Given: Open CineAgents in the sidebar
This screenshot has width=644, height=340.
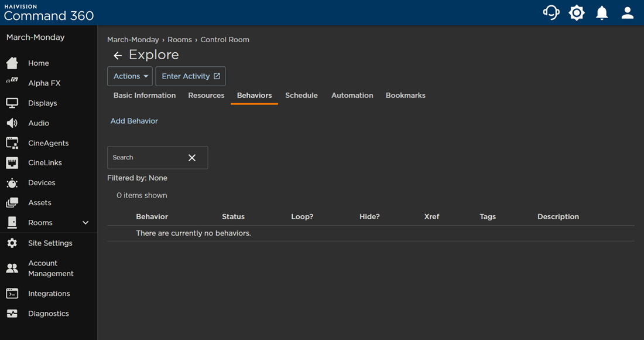Looking at the screenshot, I should coord(49,143).
